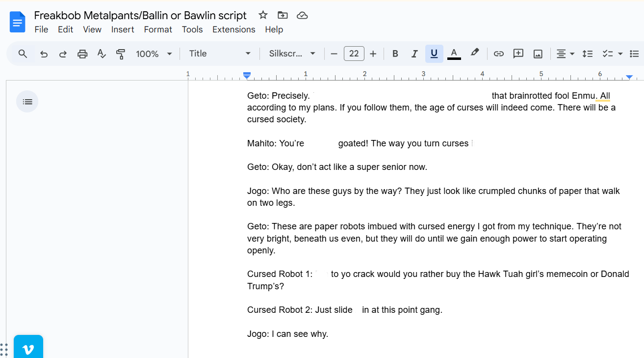644x358 pixels.
Task: Open the View menu
Action: tap(92, 29)
